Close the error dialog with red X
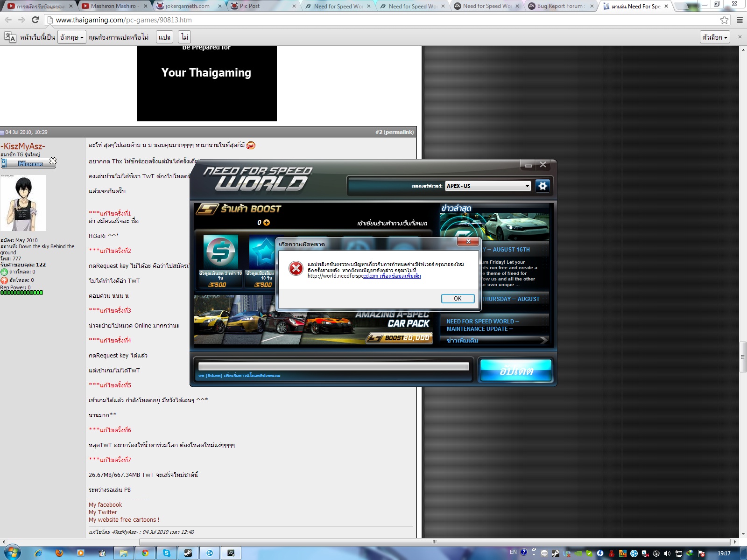The image size is (747, 560). 468,241
